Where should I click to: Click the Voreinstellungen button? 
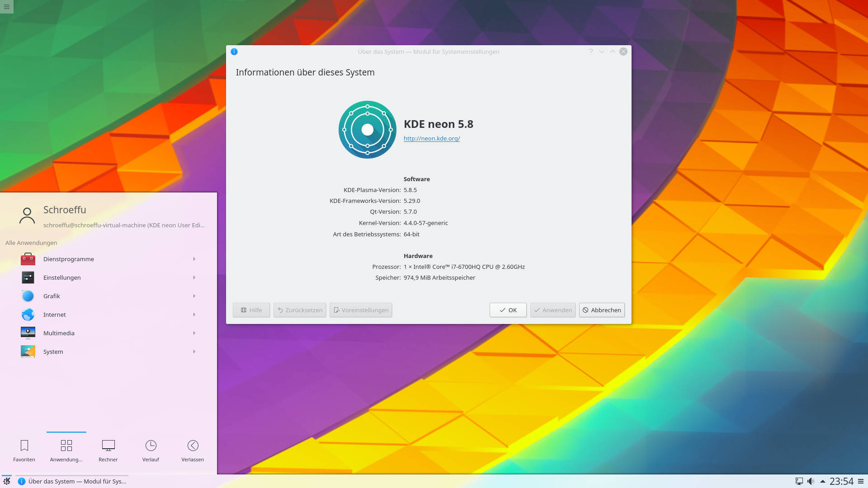(361, 310)
